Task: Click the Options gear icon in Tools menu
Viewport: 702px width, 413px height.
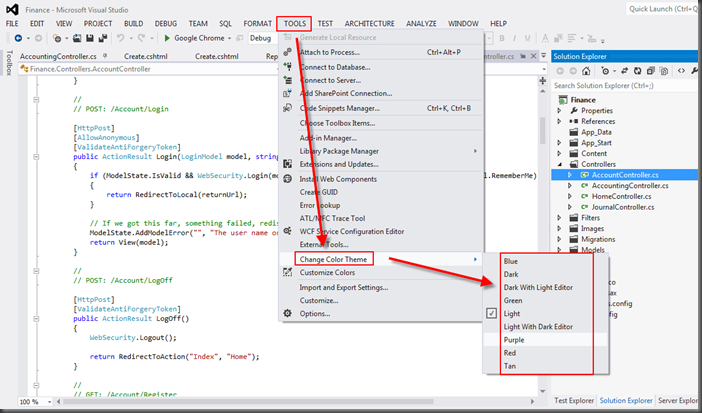Action: tap(287, 314)
